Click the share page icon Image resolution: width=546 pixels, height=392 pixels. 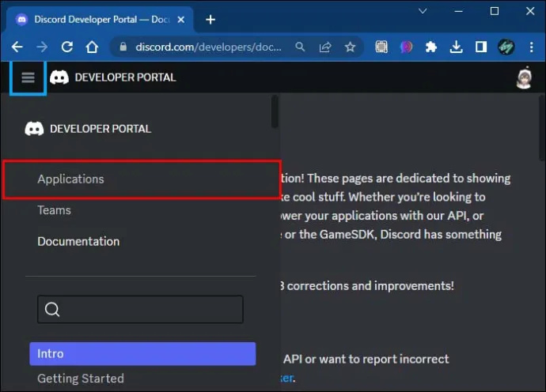[x=325, y=47]
